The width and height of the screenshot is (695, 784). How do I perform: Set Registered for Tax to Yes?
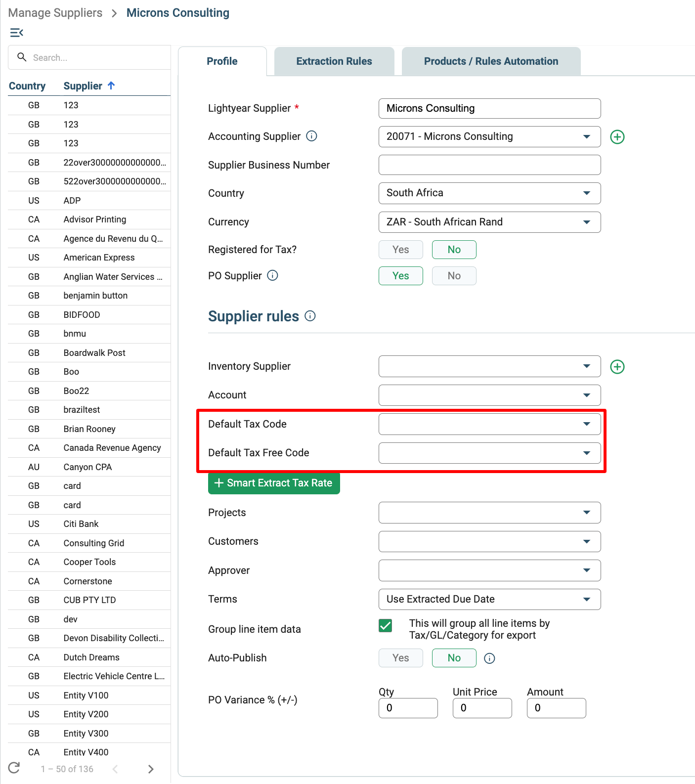point(401,250)
